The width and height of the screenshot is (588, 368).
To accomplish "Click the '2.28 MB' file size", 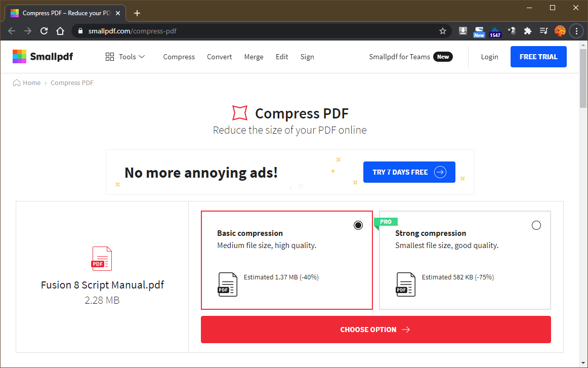I will coord(102,300).
